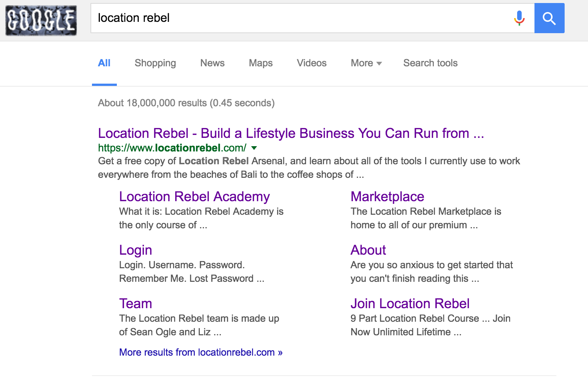588x379 pixels.
Task: Click snippet 'Get a free copy of Location Rebel Arsenal'
Action: tap(192, 161)
